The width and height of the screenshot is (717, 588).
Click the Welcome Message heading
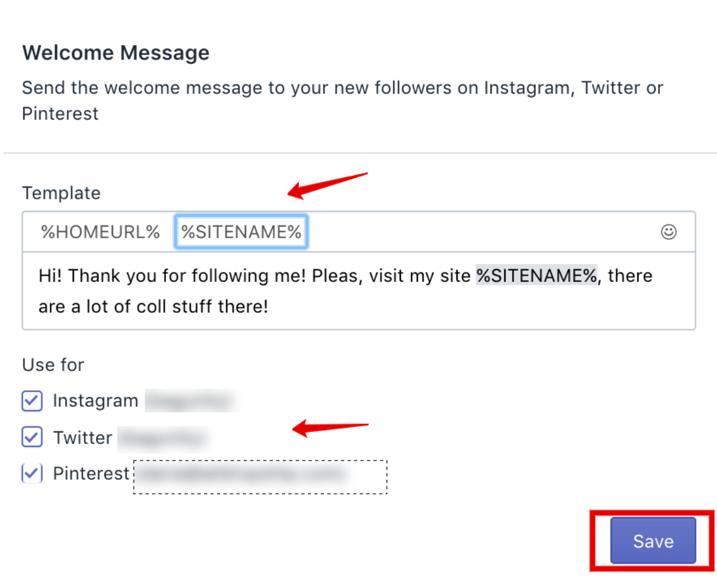(x=115, y=53)
